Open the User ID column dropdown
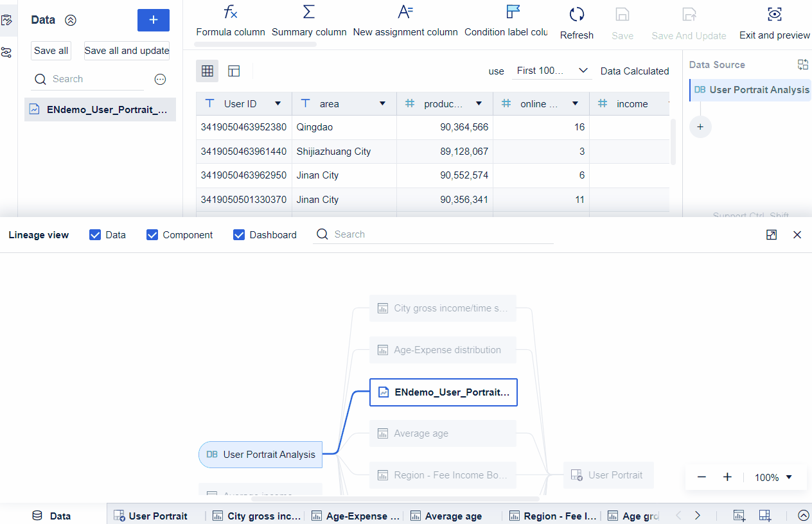This screenshot has width=812, height=524. click(x=278, y=103)
